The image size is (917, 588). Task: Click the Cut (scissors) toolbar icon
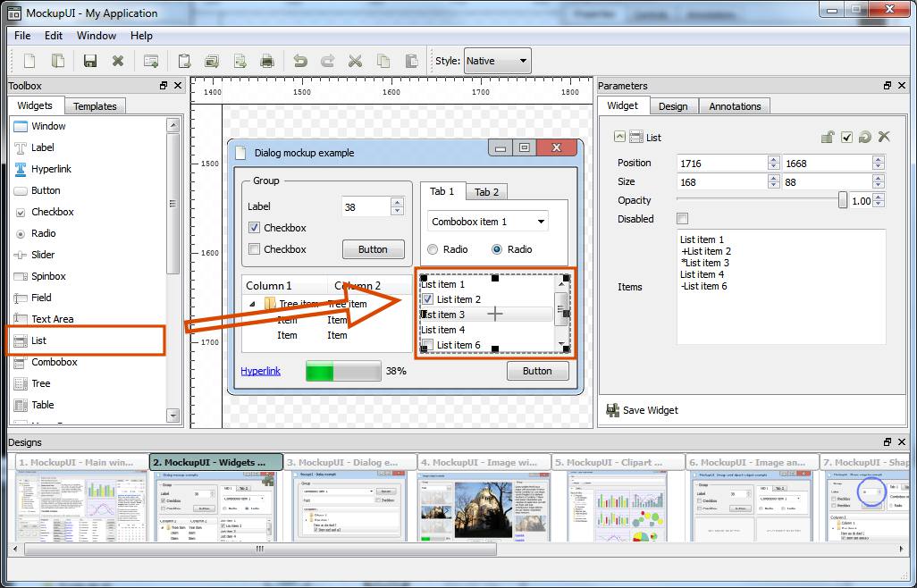[x=355, y=61]
